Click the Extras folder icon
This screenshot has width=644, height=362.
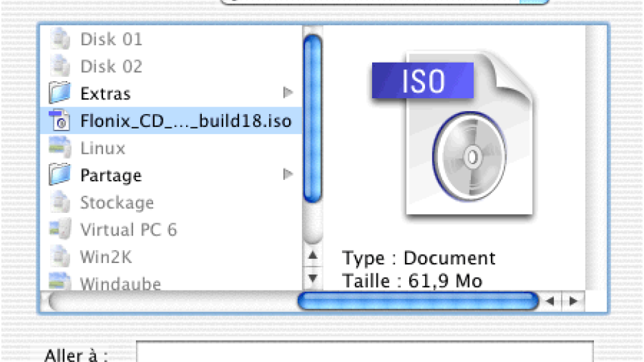(x=60, y=93)
